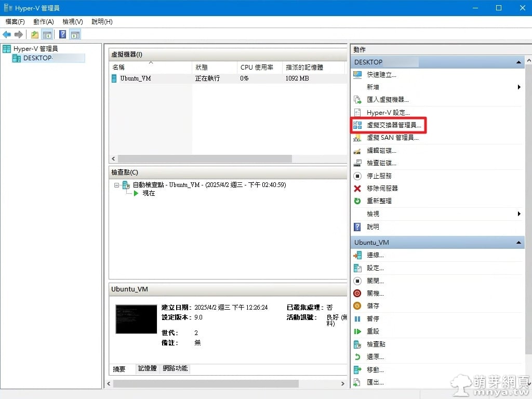Collapse the automatic checkpoint tree node

(117, 185)
